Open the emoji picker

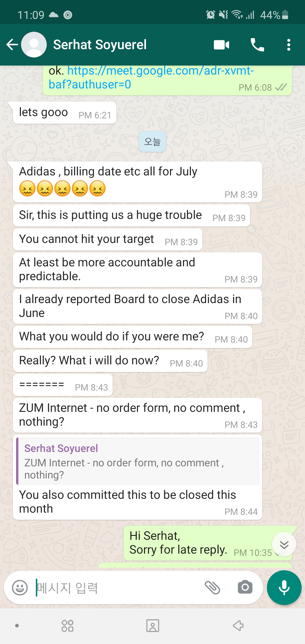(20, 588)
